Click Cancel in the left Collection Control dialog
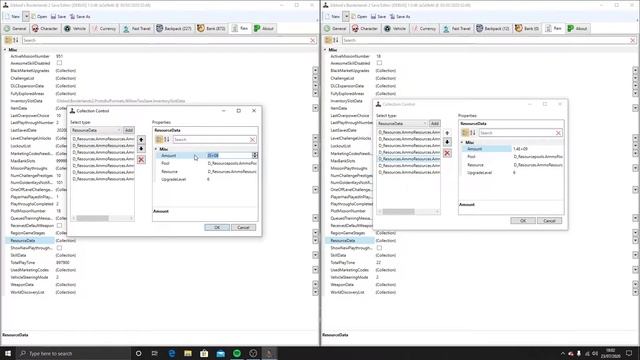The image size is (640, 360). (243, 227)
